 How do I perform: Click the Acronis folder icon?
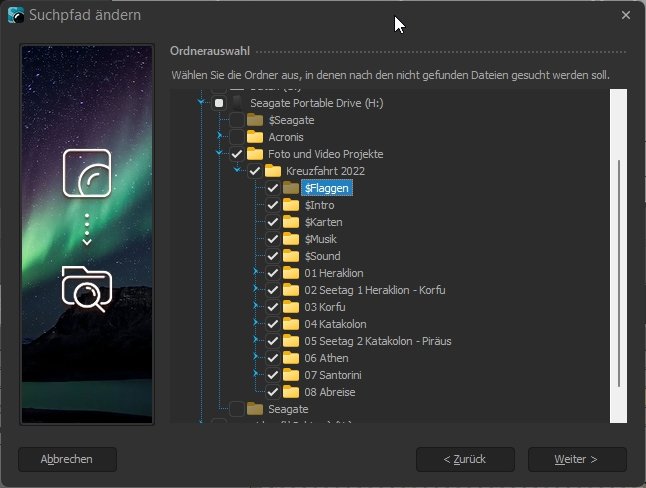255,137
